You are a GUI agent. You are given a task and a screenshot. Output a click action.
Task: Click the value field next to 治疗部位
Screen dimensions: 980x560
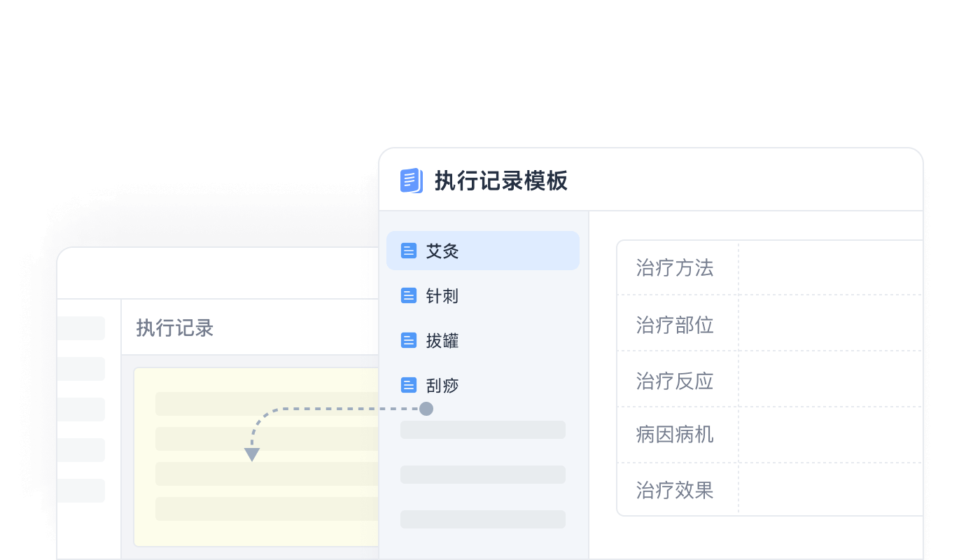(x=831, y=323)
